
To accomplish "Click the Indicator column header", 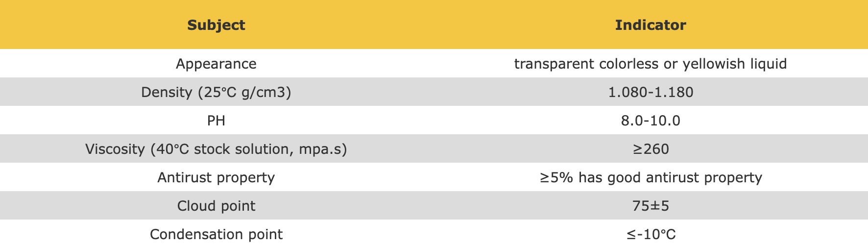I will [x=651, y=25].
